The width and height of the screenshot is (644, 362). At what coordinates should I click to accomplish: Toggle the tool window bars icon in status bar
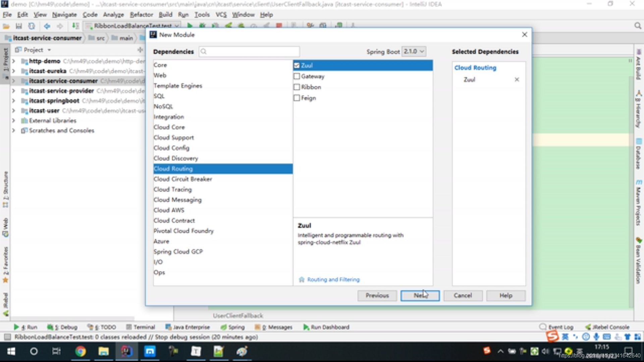[7, 337]
